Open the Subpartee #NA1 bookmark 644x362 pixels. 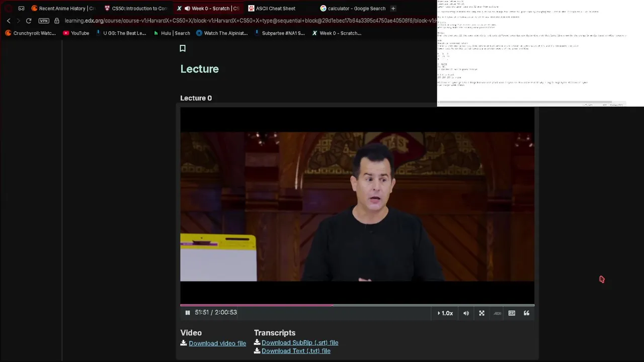point(279,33)
